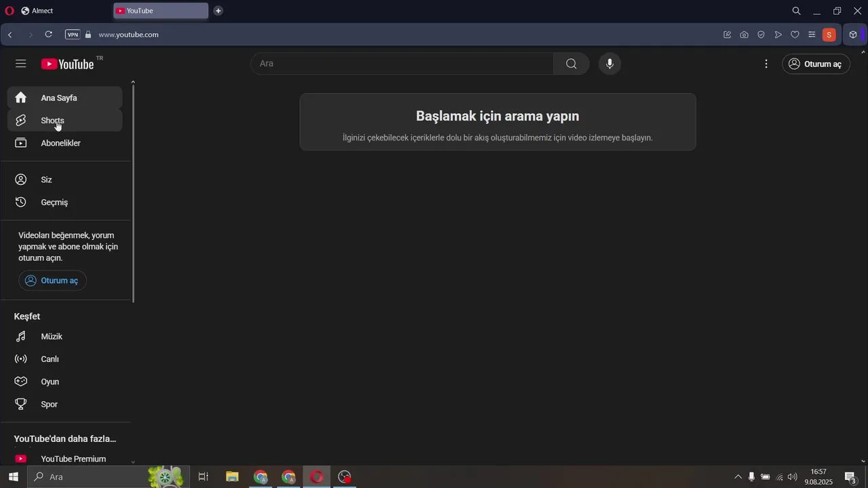This screenshot has width=868, height=488.
Task: Open Opera easy setup sliders icon
Action: tap(812, 35)
